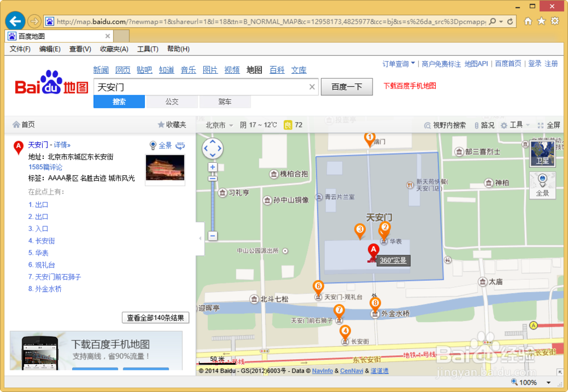Open panorama view button 全景 on map
The width and height of the screenshot is (568, 392).
click(x=542, y=186)
